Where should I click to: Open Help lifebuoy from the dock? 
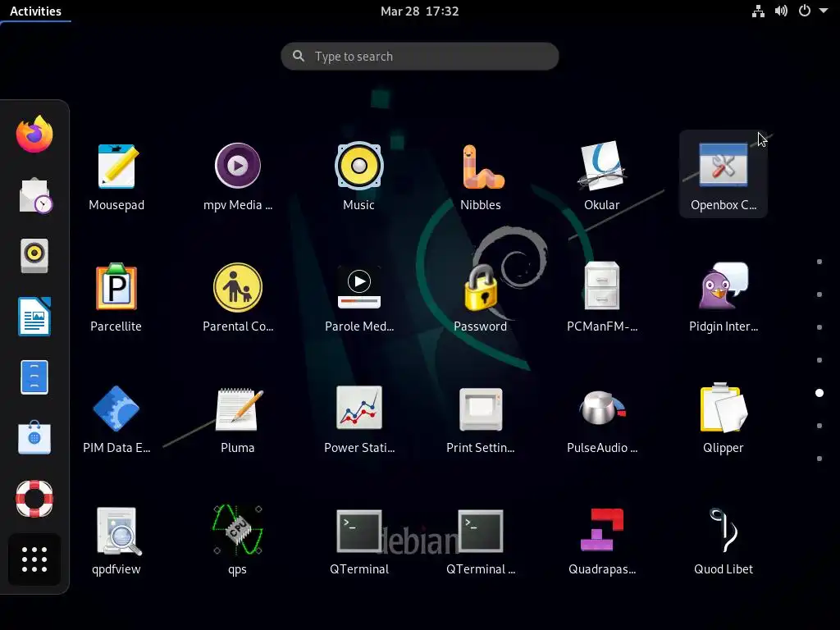pos(34,499)
